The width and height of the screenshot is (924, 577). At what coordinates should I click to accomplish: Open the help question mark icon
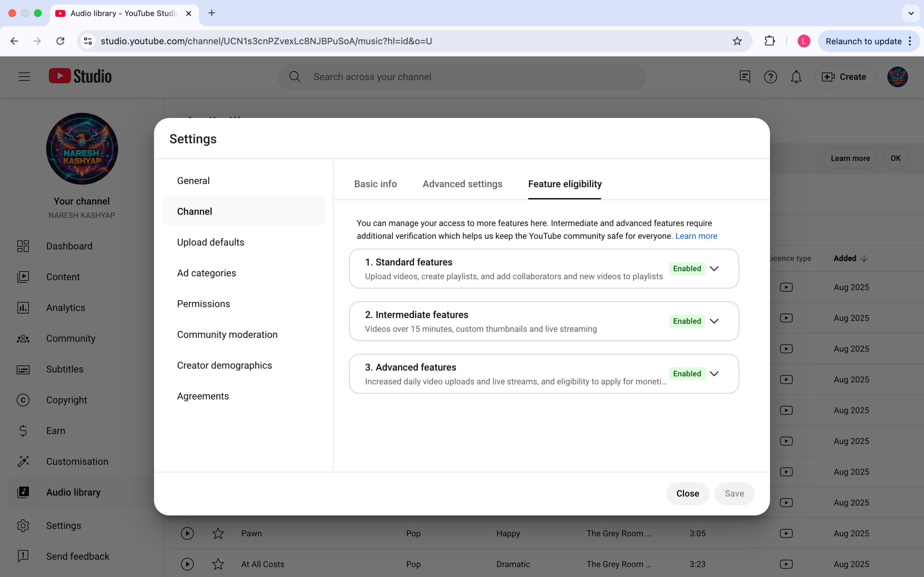pyautogui.click(x=770, y=77)
